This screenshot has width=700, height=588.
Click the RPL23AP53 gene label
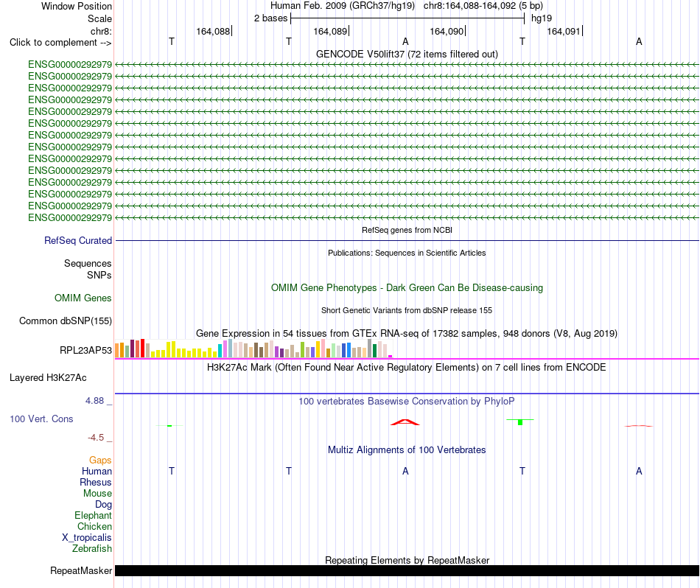click(x=85, y=350)
